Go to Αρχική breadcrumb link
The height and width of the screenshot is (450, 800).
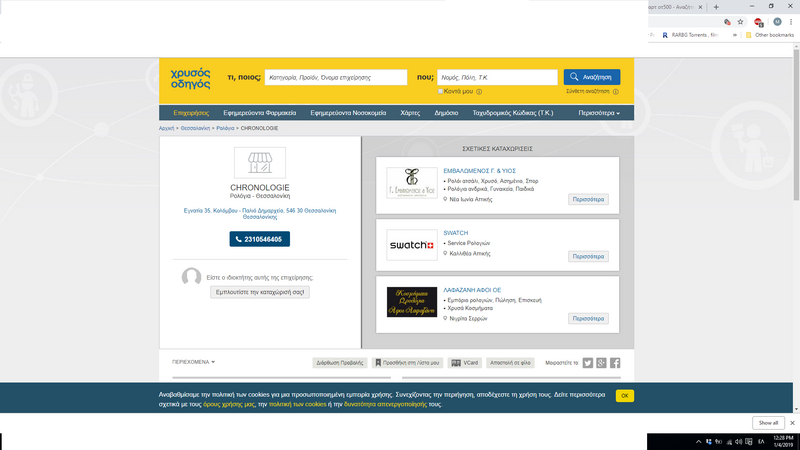click(x=166, y=128)
